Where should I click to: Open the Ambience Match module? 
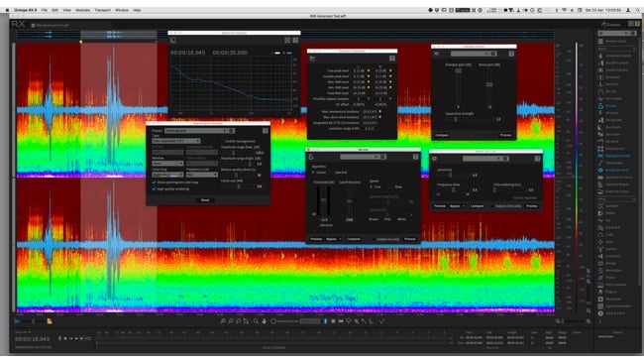coord(614,56)
